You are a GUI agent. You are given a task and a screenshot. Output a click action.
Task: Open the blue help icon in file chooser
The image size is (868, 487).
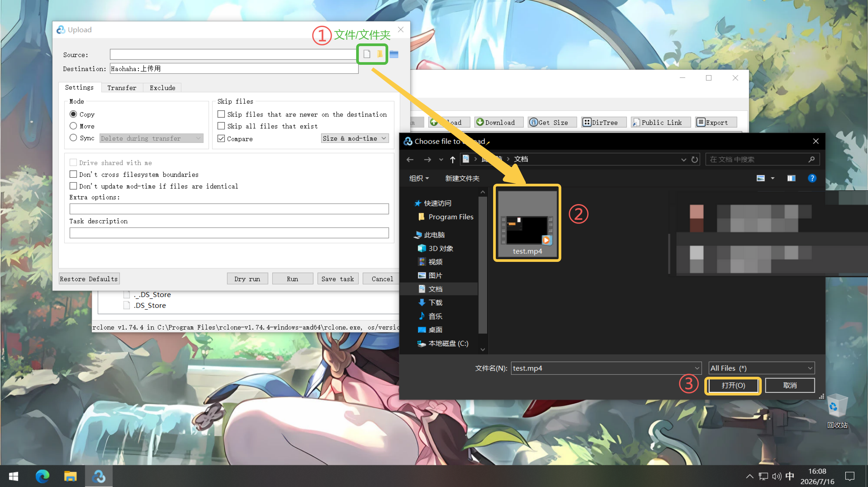(812, 178)
